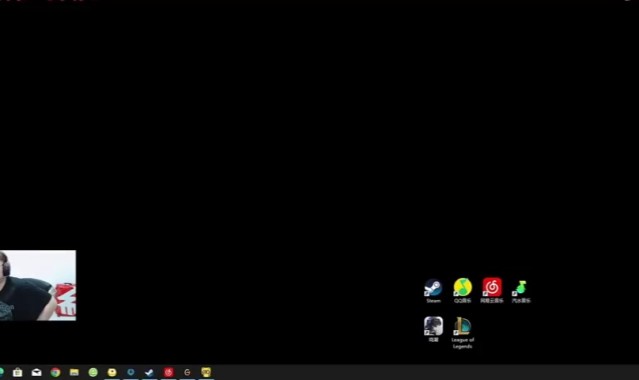Switch to the red NetEase Music taskbar icon

(168, 372)
